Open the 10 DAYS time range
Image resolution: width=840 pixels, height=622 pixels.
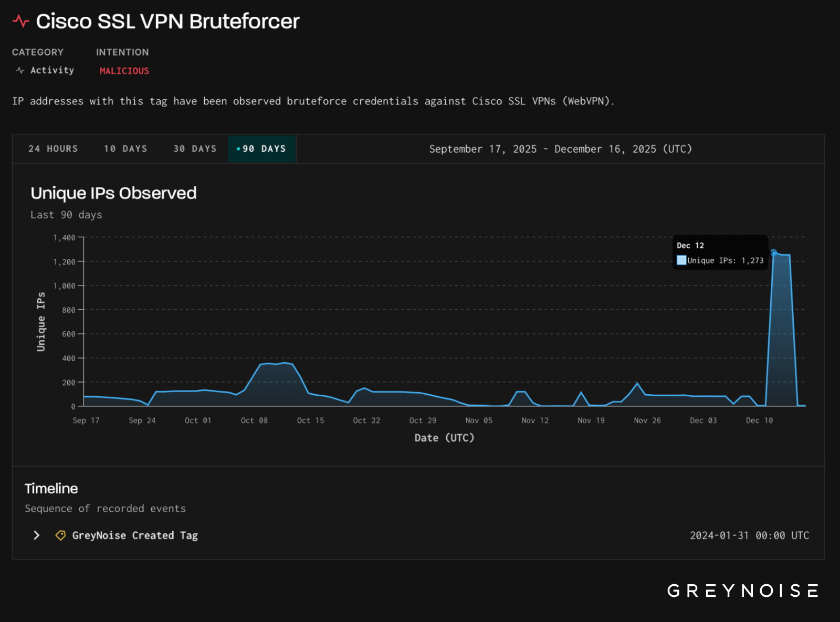(125, 149)
